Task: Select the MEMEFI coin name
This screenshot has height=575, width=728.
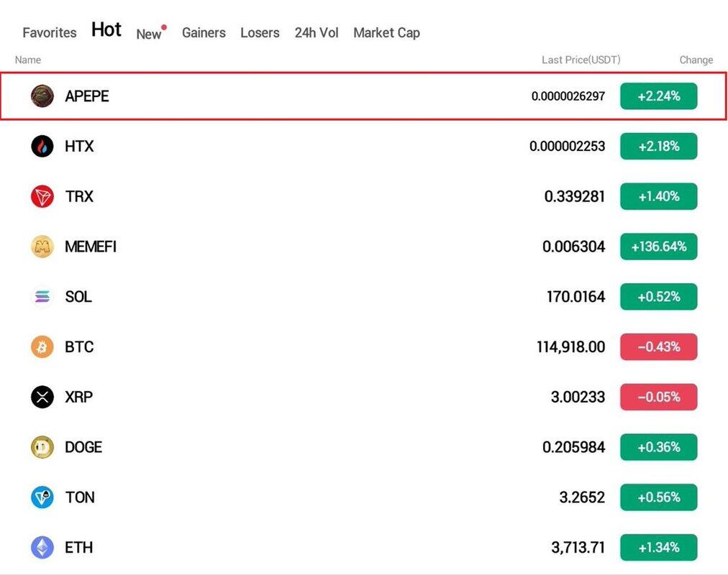Action: [91, 247]
